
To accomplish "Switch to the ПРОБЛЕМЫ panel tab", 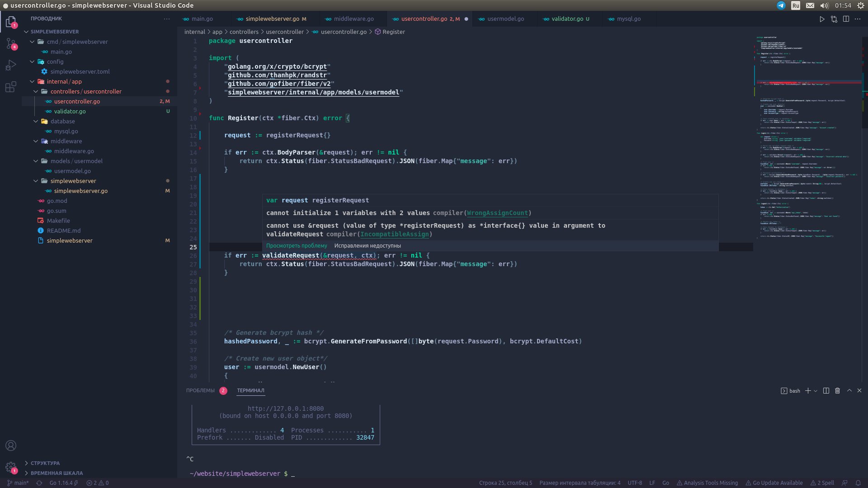I will pos(200,390).
